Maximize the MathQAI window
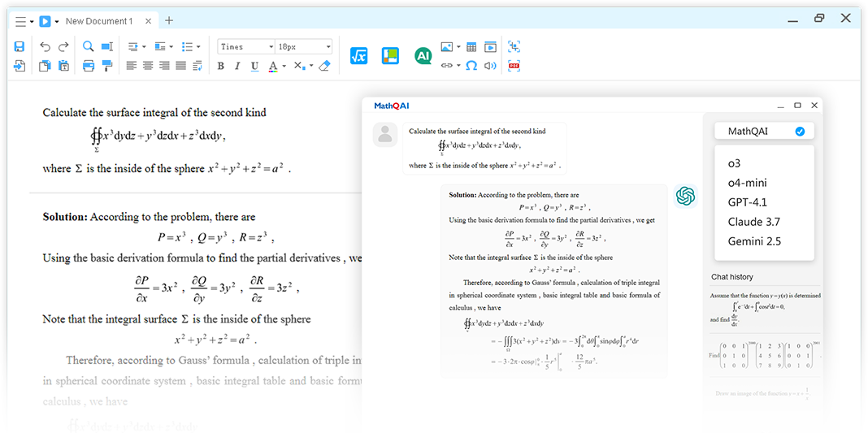The width and height of the screenshot is (868, 433). (x=797, y=105)
